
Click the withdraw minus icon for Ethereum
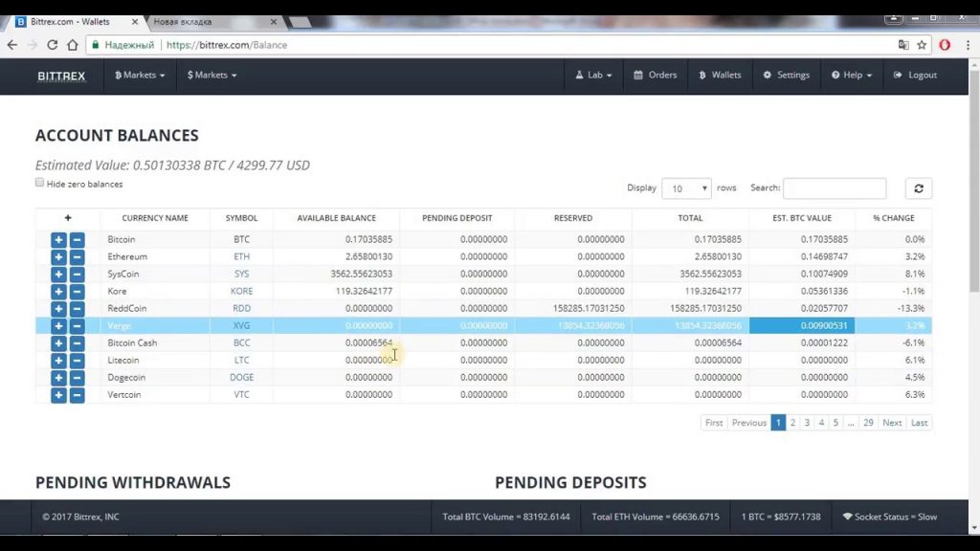(77, 257)
